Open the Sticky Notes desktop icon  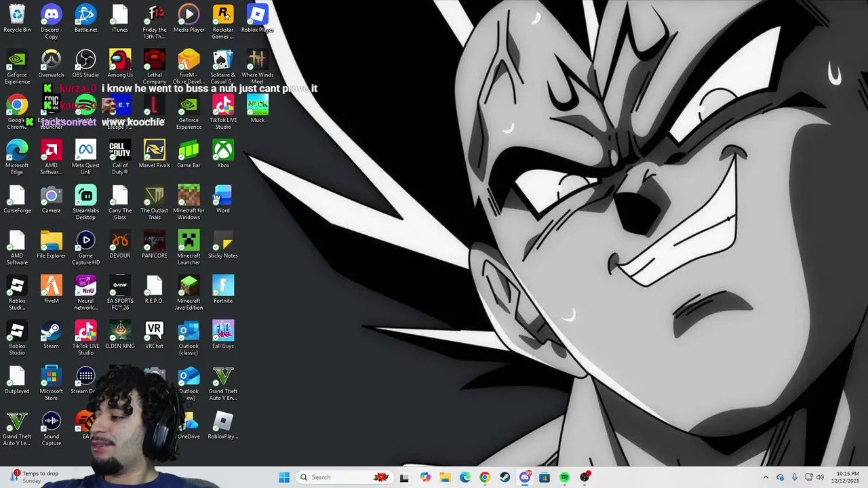pos(223,245)
